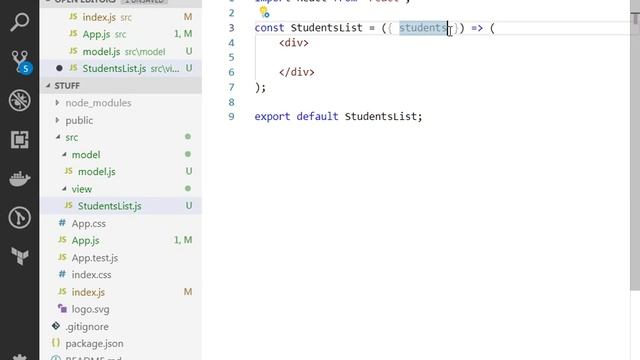The height and width of the screenshot is (360, 640).
Task: Click the hash icon beside App.css
Action: click(x=62, y=223)
